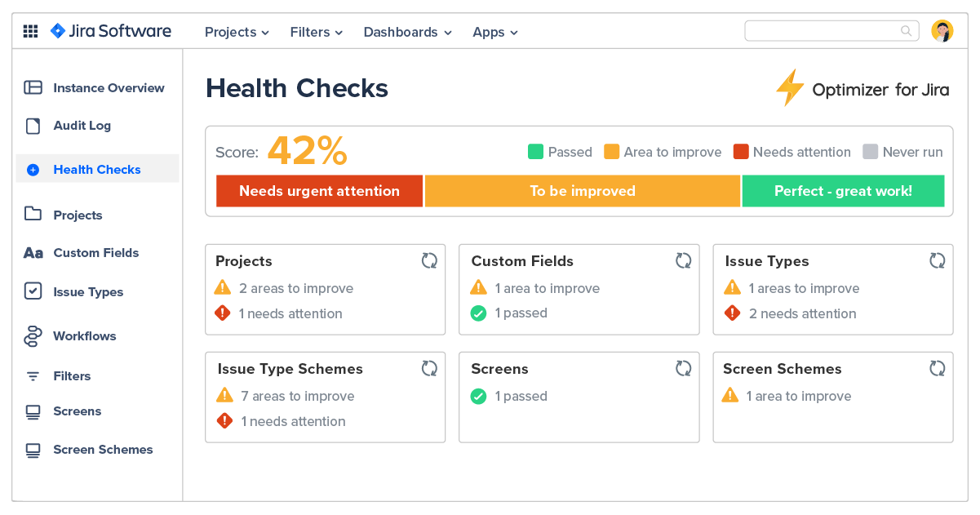Click the Optimizer for Jira lightning logo
This screenshot has width=980, height=515.
pos(789,87)
